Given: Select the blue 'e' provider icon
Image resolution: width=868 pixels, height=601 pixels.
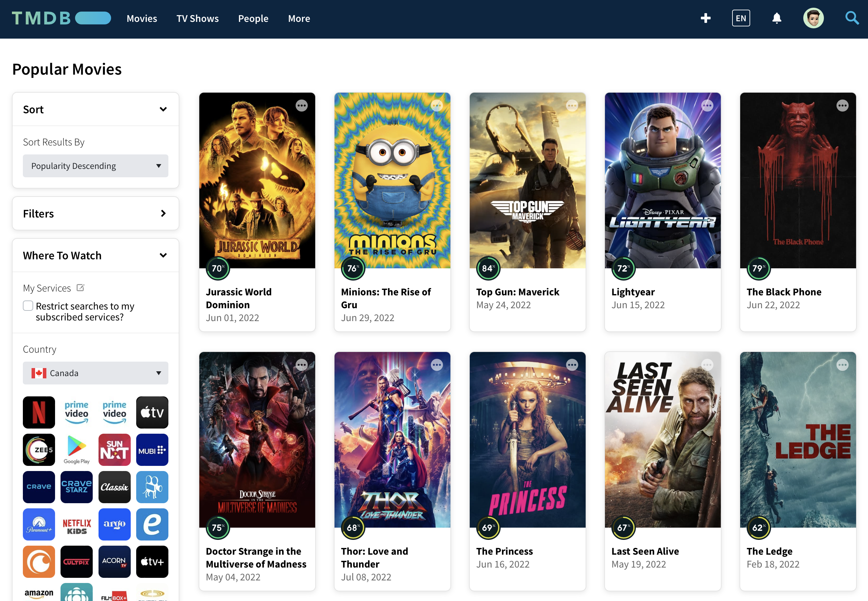Looking at the screenshot, I should (x=152, y=524).
